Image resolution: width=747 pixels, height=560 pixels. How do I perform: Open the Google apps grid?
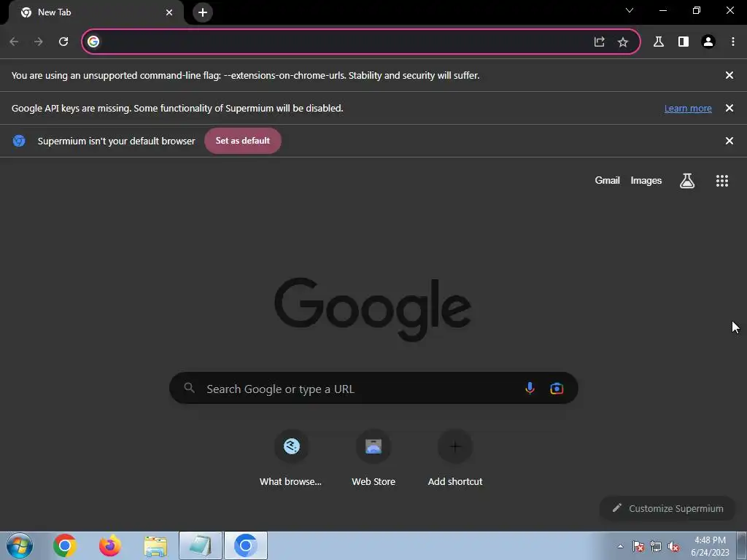(x=721, y=181)
